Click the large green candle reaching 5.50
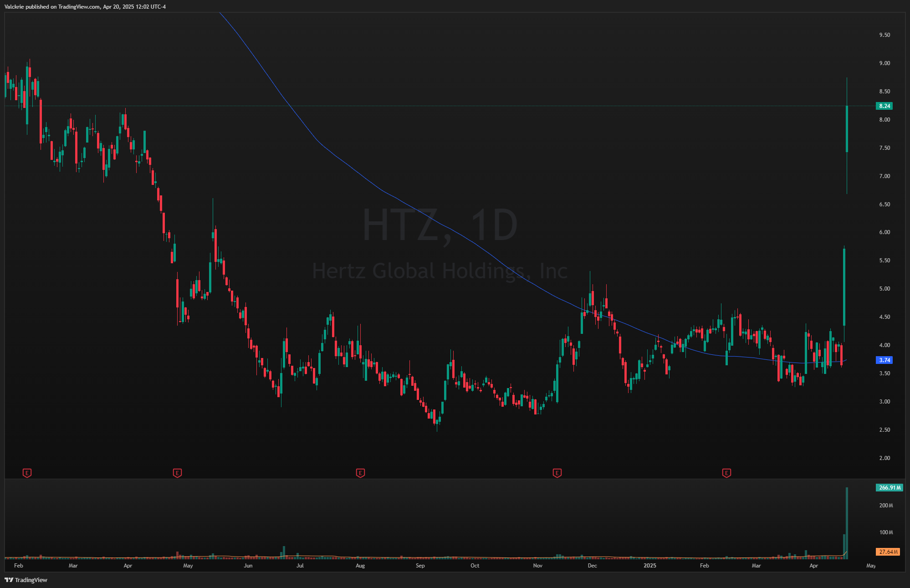 (x=844, y=287)
